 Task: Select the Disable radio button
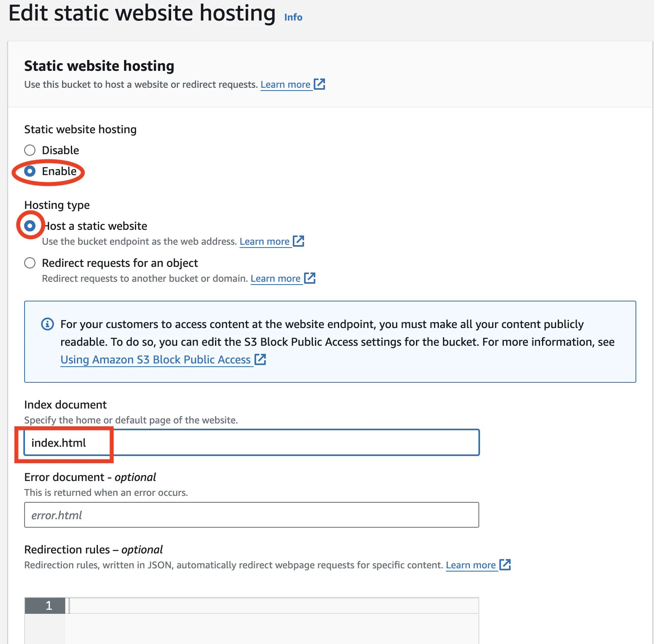point(30,150)
